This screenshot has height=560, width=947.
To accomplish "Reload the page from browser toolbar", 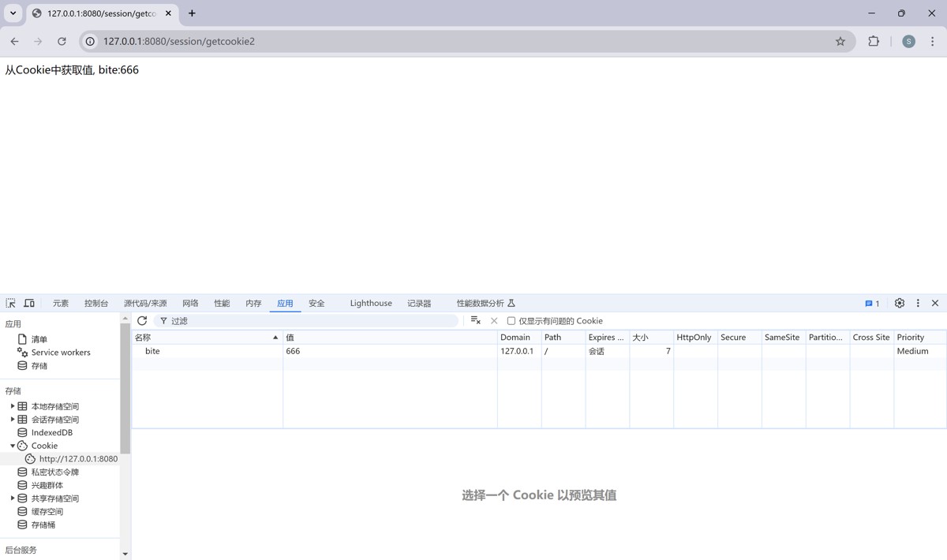I will (x=62, y=41).
